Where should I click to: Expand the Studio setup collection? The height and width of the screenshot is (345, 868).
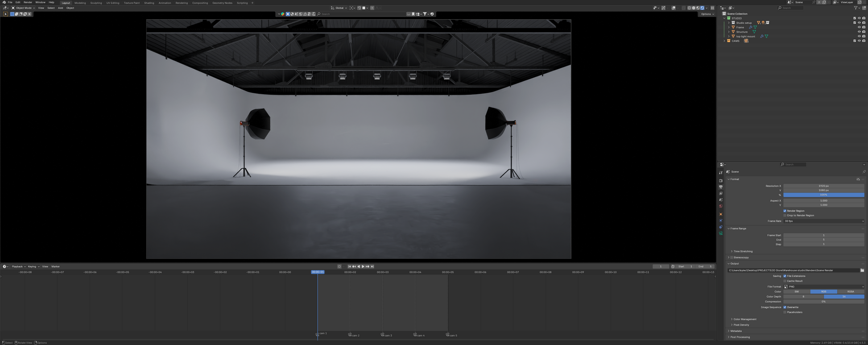point(729,23)
